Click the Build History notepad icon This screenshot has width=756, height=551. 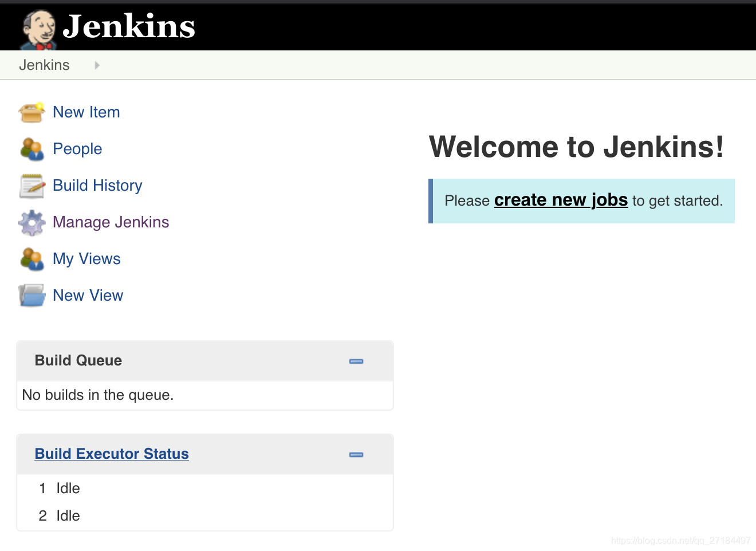coord(31,186)
